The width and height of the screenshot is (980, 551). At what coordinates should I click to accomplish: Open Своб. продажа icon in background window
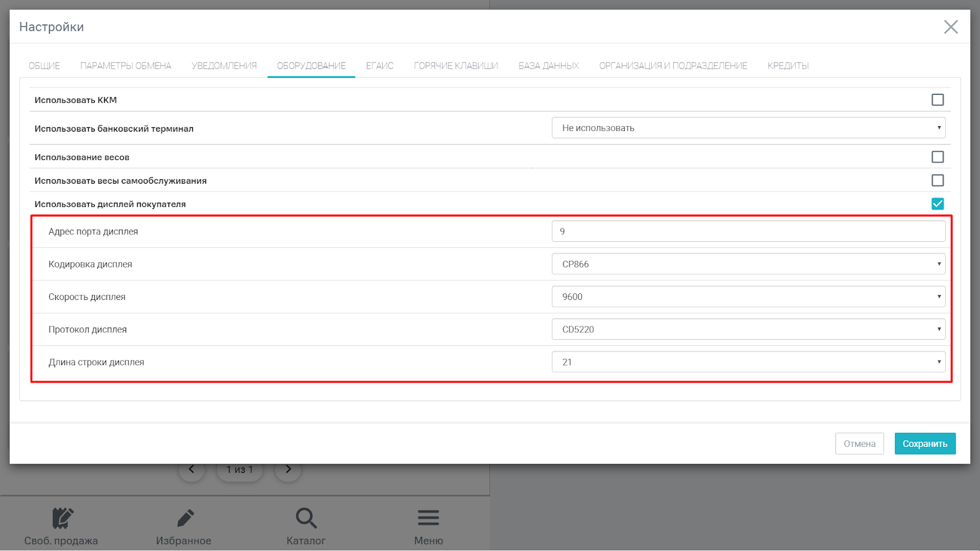pos(62,518)
